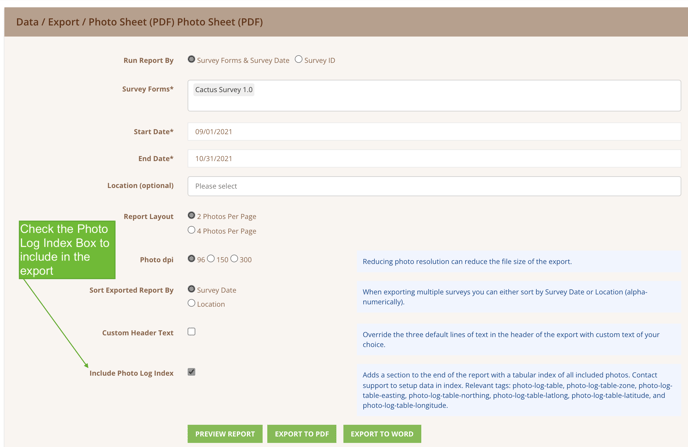Select the Survey ID radio option
Viewport: 688px width, 447px height.
[x=298, y=59]
